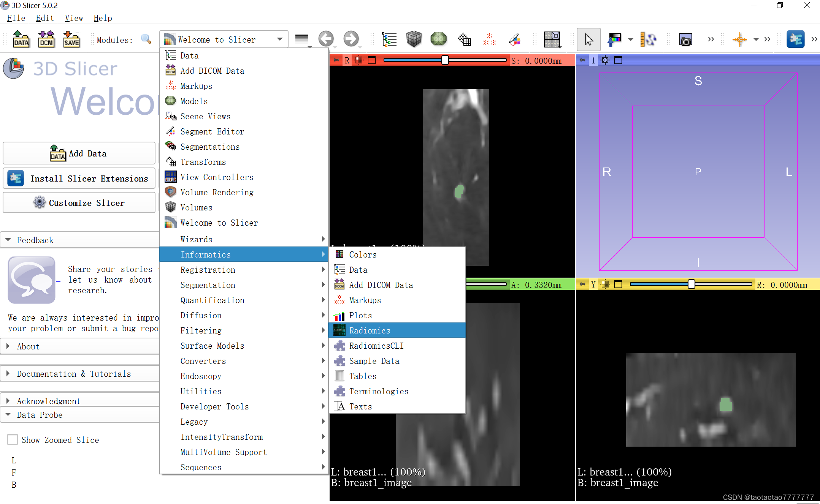
Task: Click the Load DICOM data toolbar icon
Action: click(x=46, y=39)
